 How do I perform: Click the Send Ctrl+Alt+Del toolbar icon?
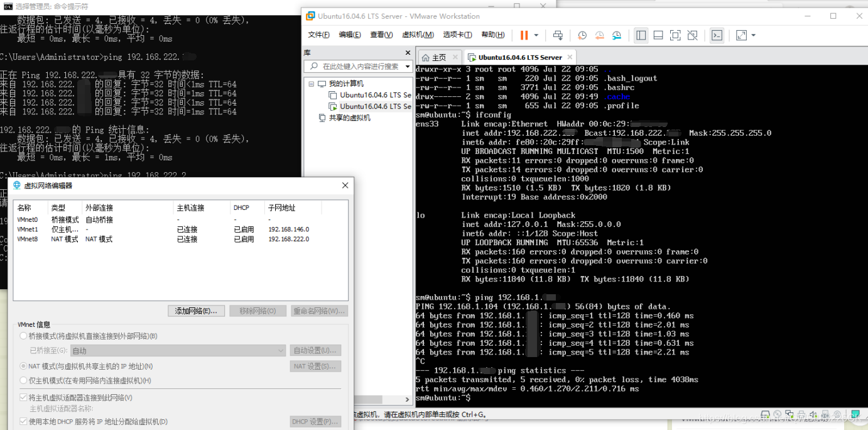click(558, 35)
